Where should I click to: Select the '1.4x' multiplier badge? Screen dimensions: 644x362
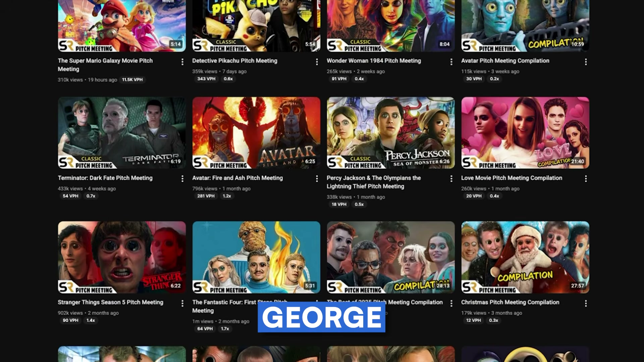91,320
